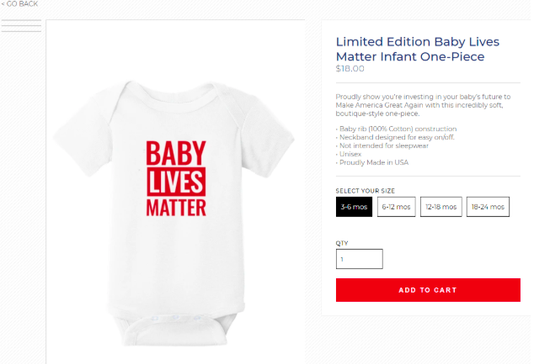Click the Proudly Made in USA bullet
The image size is (550, 364).
[372, 163]
